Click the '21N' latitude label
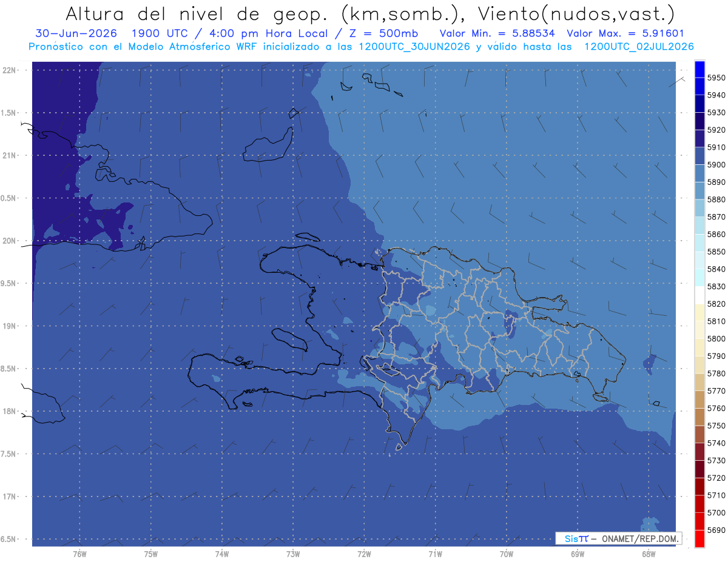Viewport: 728px width, 562px height. 10,156
